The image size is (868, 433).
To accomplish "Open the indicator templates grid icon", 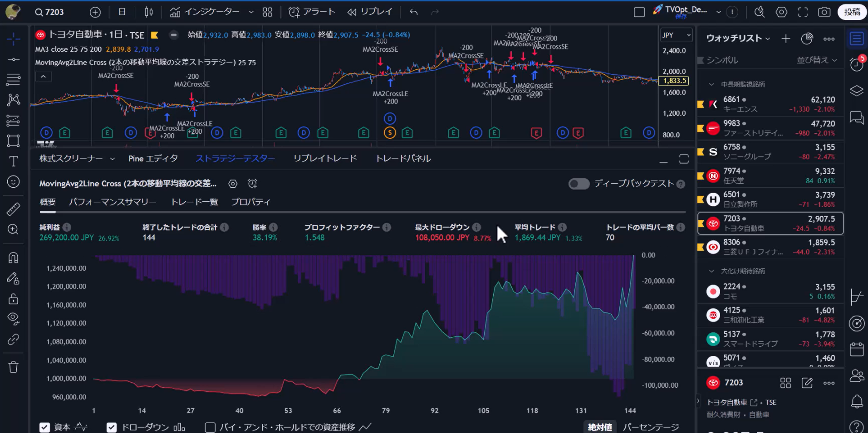I will (x=268, y=12).
